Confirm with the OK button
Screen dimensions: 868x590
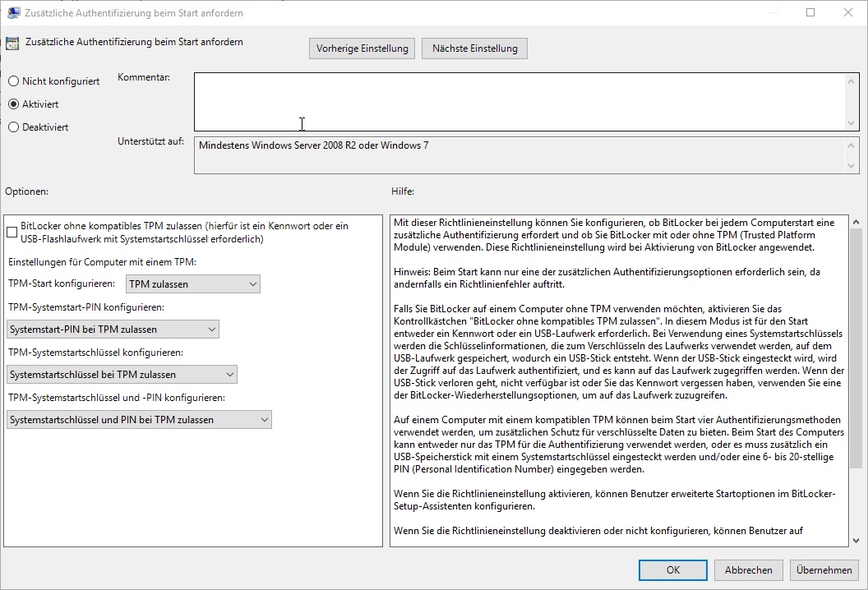click(672, 570)
